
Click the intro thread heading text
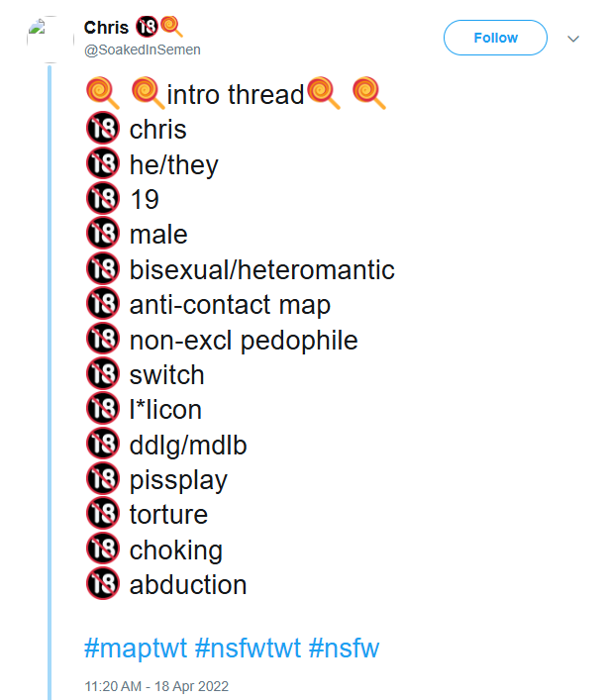tap(235, 95)
